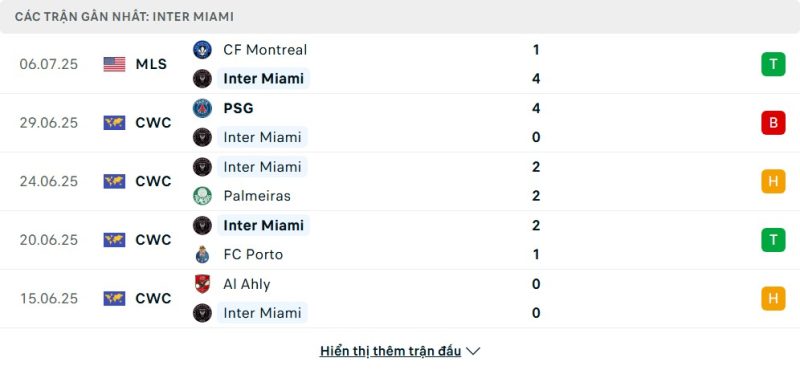
Task: Click Inter Miami crest in the Al Ahly match
Action: point(202,313)
